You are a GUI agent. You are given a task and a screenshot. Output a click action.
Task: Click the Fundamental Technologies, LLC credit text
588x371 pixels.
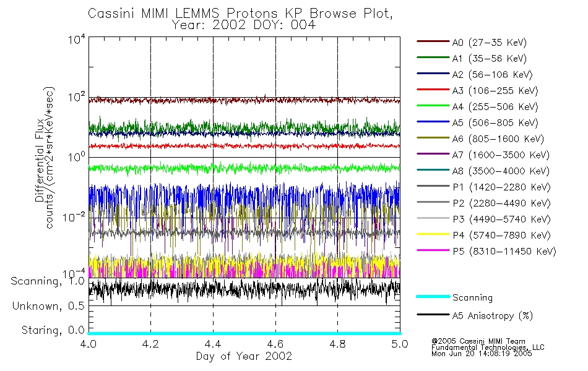(488, 348)
